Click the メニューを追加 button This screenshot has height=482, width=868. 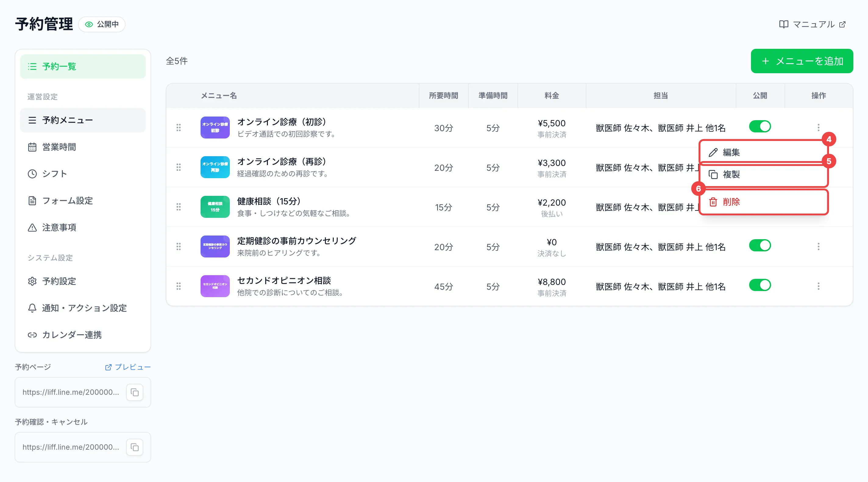pyautogui.click(x=802, y=61)
